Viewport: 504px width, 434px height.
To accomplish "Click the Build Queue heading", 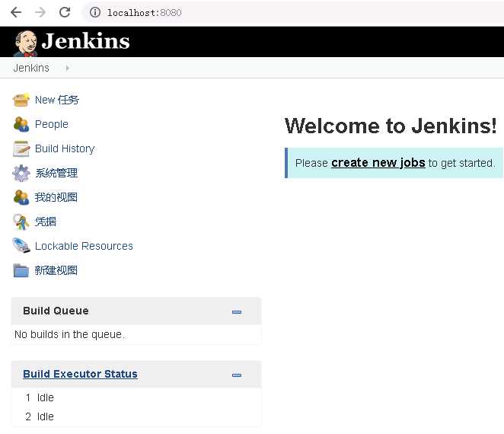I will click(56, 311).
